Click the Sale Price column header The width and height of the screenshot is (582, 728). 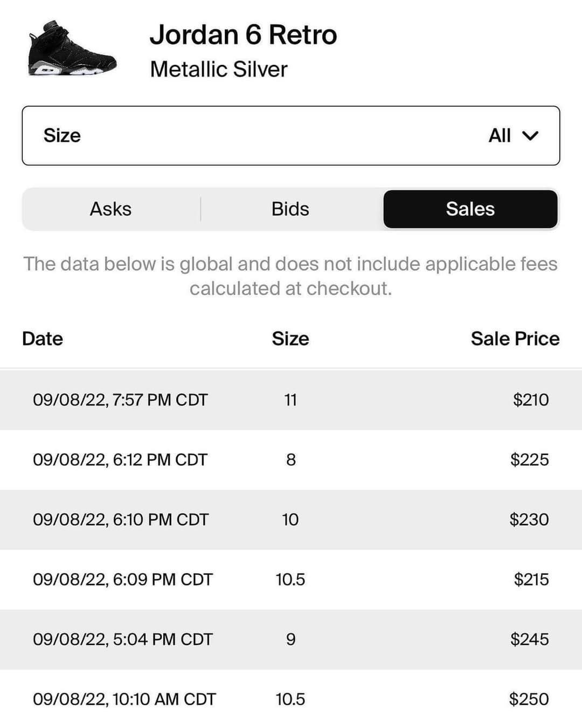tap(515, 339)
